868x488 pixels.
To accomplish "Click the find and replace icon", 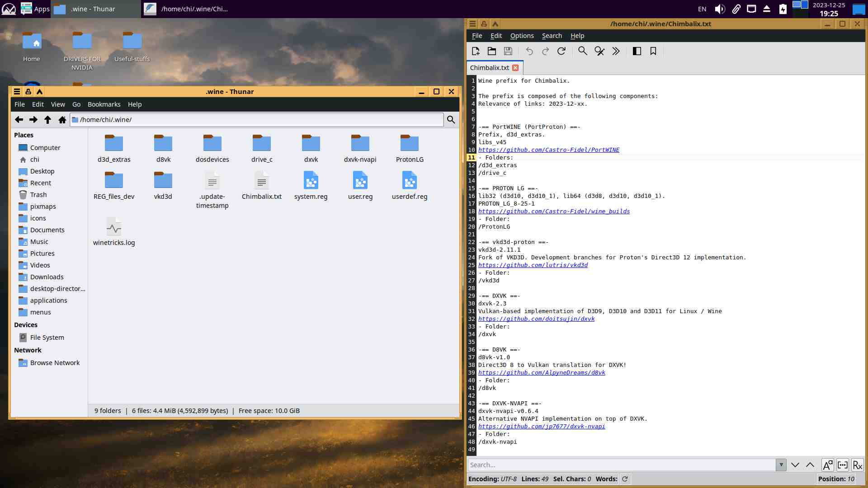I will pyautogui.click(x=599, y=51).
